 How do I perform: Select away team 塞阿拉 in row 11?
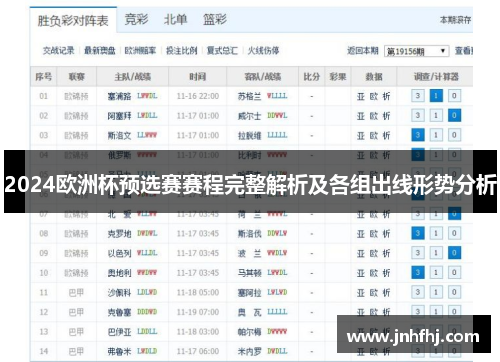tap(249, 293)
